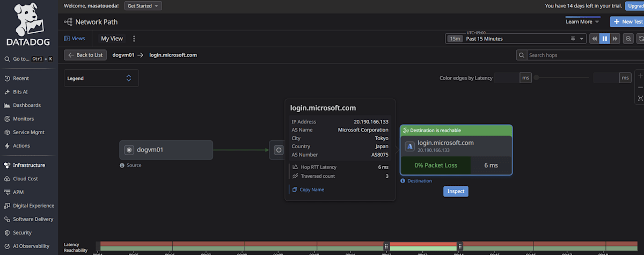The image size is (644, 255).
Task: Click the intermediate hop node
Action: pos(278,150)
